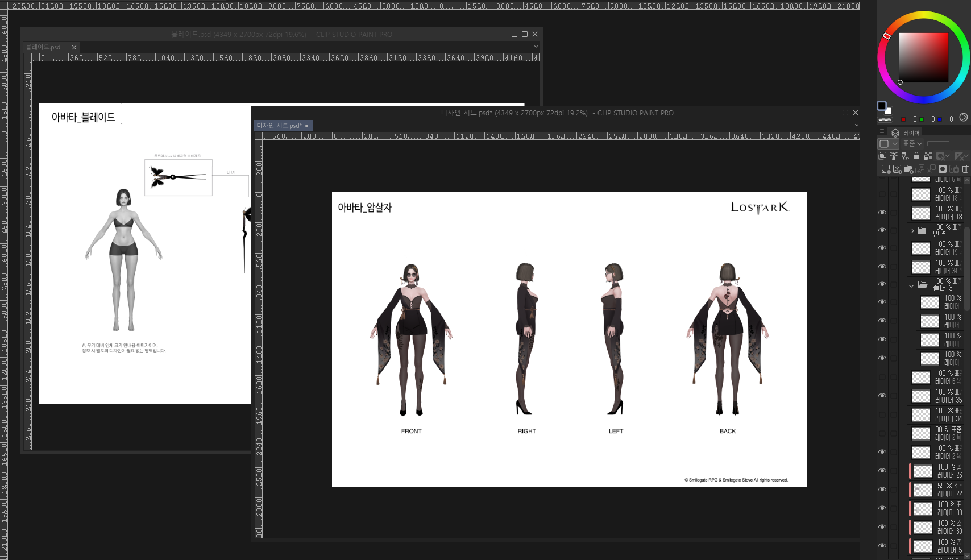The height and width of the screenshot is (560, 971).
Task: Open tab list dropdown in 블레이드 window
Action: 536,47
